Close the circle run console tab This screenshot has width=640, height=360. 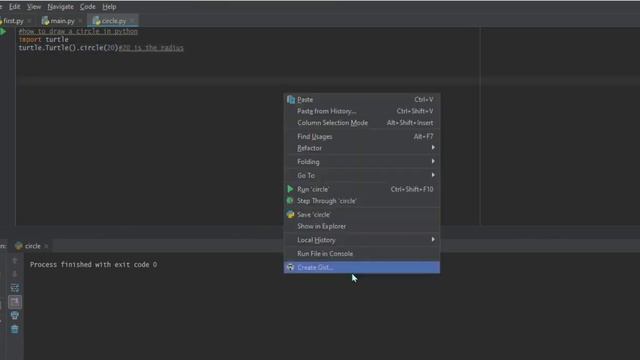(46, 246)
